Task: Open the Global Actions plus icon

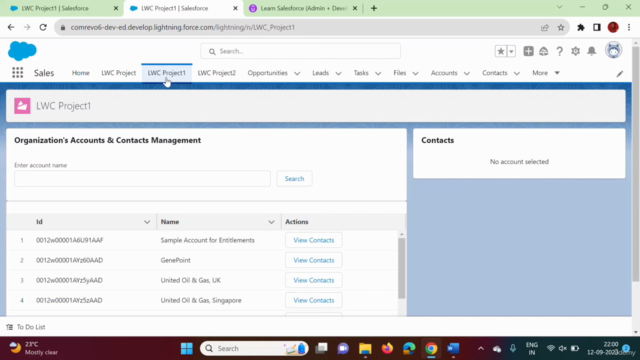Action: 528,51
